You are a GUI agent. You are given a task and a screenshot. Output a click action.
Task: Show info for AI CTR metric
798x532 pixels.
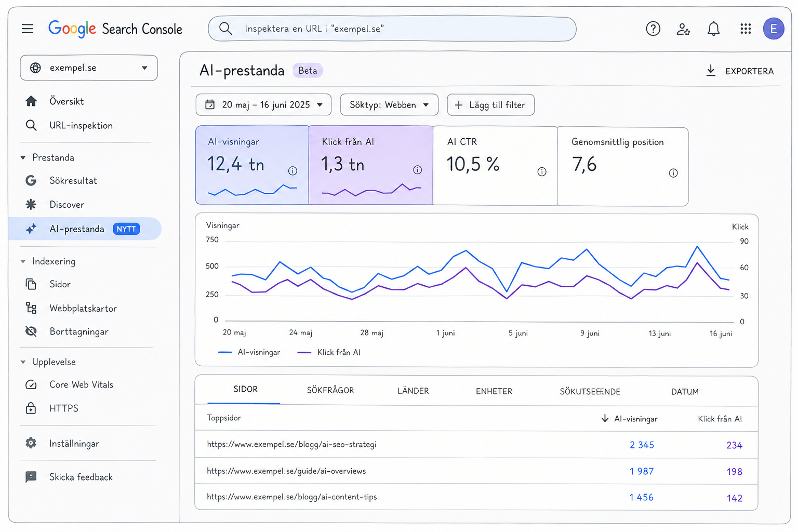point(542,172)
